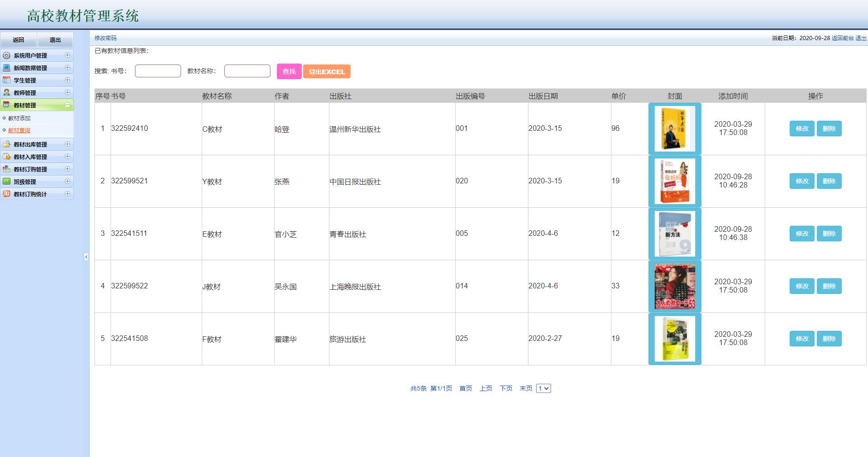Viewport: 868px width, 457px height.
Task: Open 教师管理 via its sidebar icon
Action: click(6, 93)
